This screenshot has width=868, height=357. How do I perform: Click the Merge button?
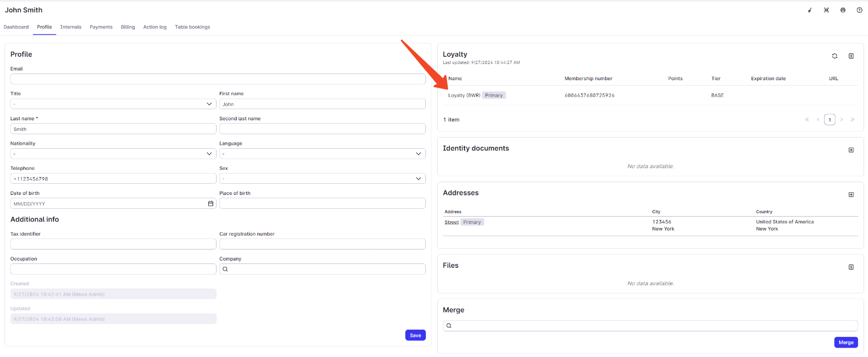(x=846, y=342)
